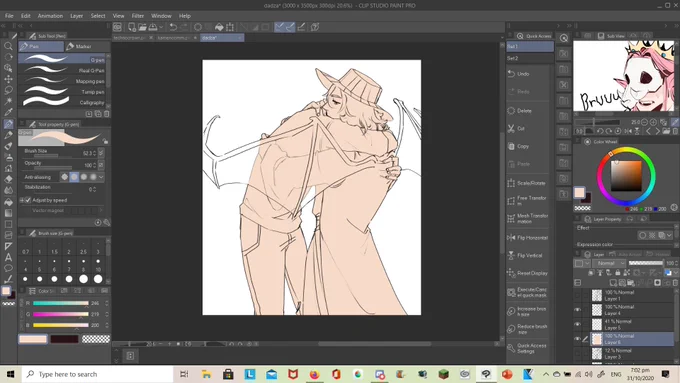This screenshot has width=680, height=383.
Task: Select the Eyedropper tool
Action: [x=8, y=112]
